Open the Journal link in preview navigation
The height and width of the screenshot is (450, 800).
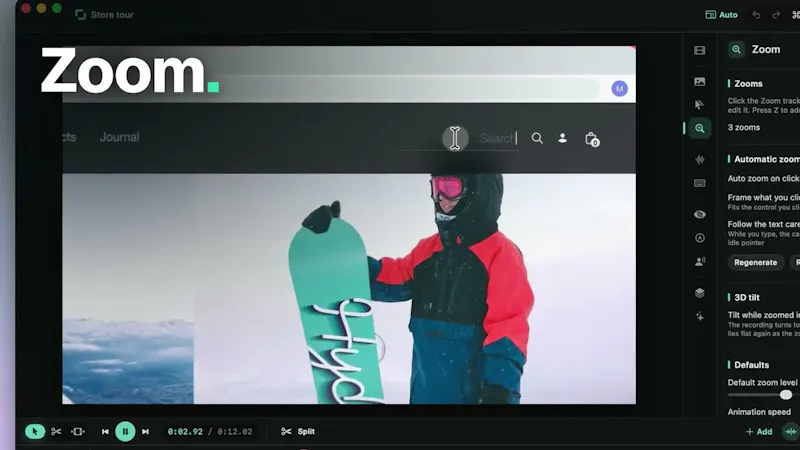coord(119,137)
